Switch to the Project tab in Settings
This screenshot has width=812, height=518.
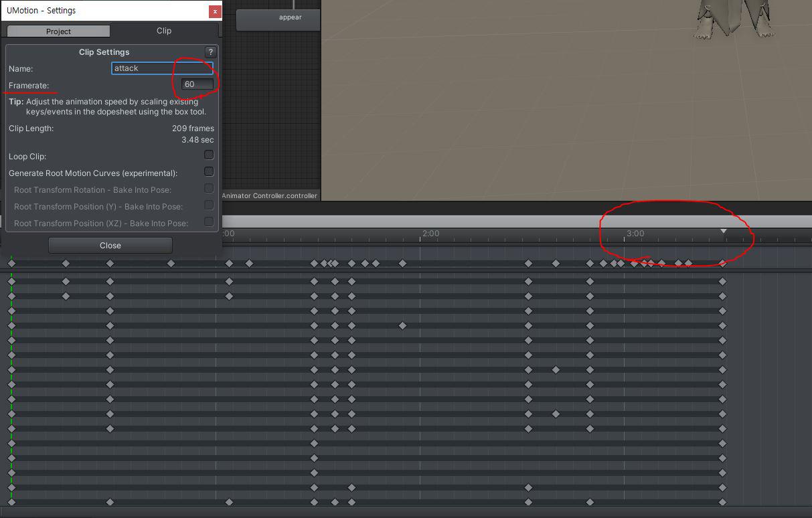tap(58, 31)
